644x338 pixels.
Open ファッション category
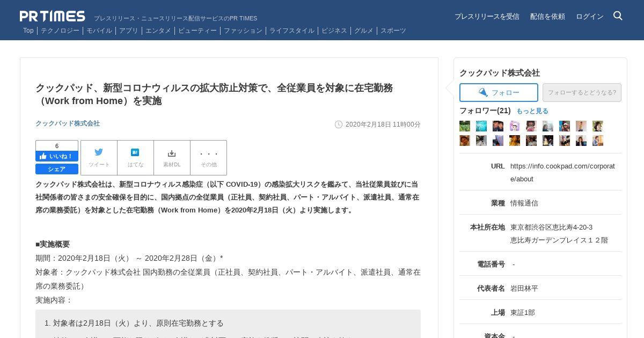(243, 31)
